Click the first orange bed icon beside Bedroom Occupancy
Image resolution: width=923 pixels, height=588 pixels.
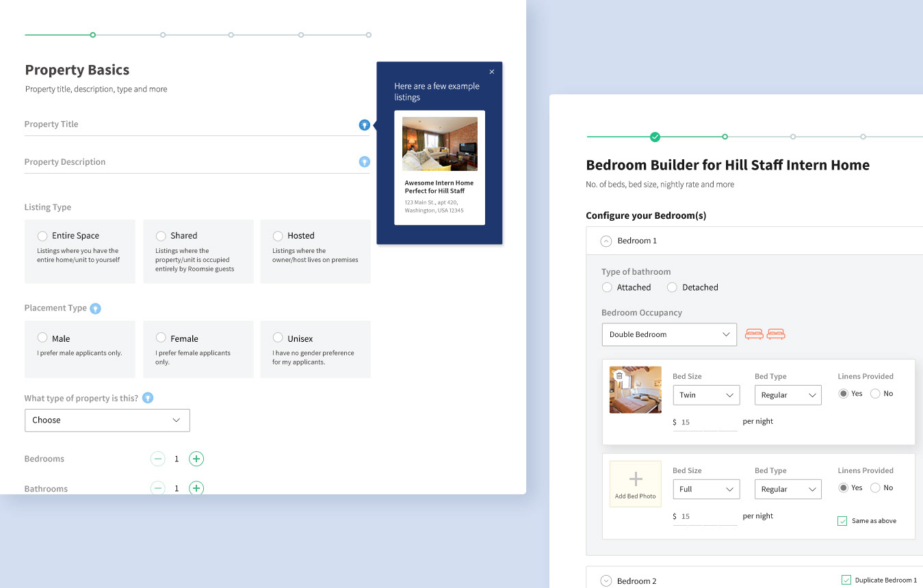754,334
